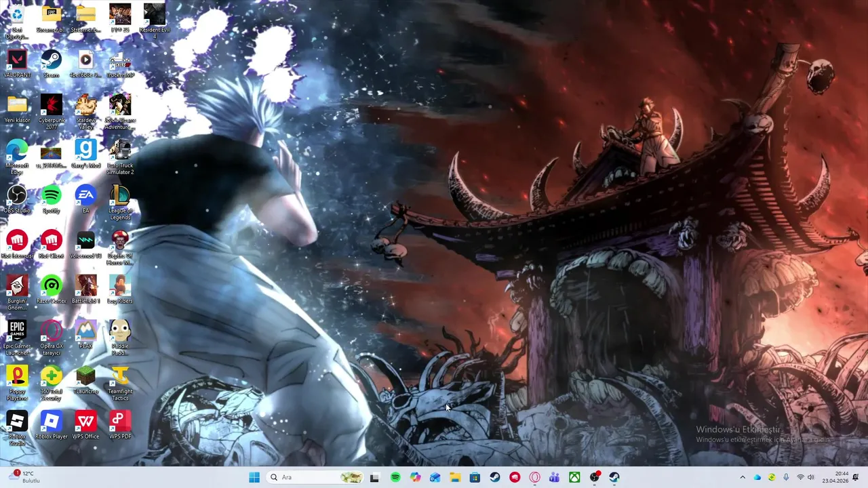This screenshot has width=868, height=488.
Task: Open Task View on the taskbar
Action: (374, 477)
